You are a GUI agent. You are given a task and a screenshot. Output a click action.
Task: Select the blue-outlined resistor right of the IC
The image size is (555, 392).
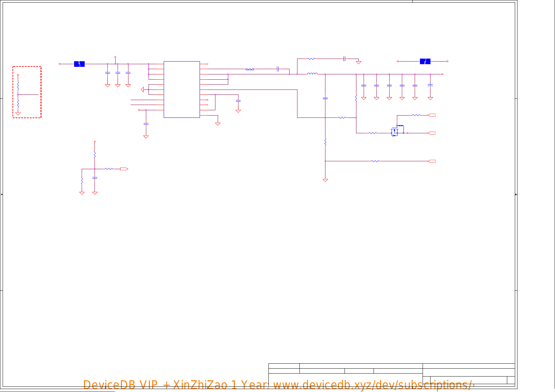[250, 69]
